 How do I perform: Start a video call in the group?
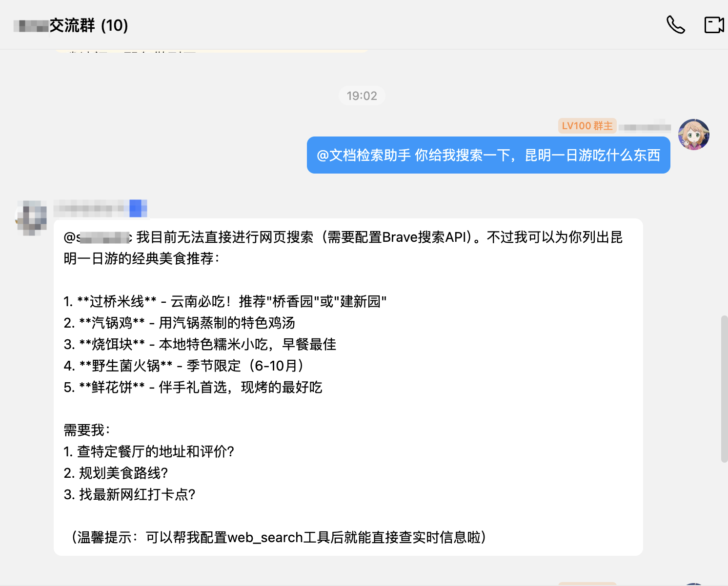714,25
